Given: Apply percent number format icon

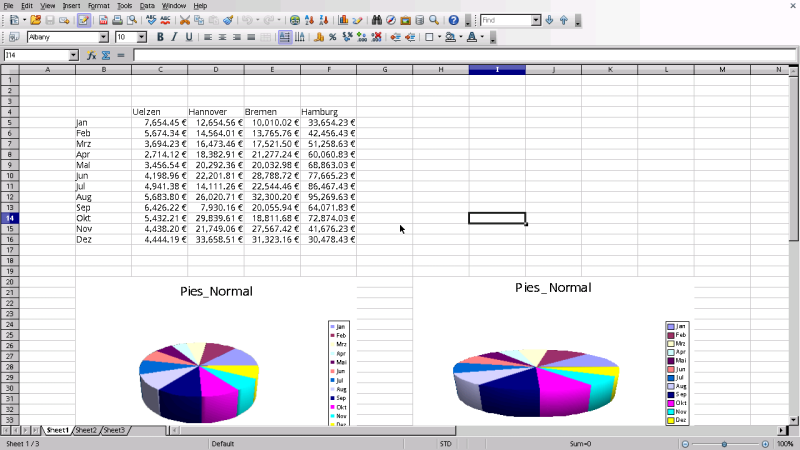Looking at the screenshot, I should pyautogui.click(x=333, y=37).
